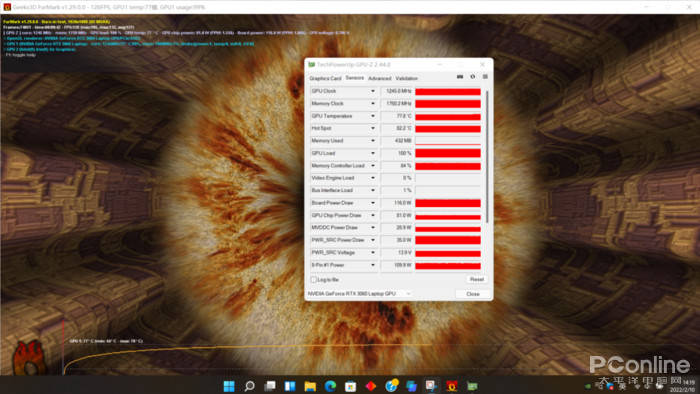Open NVIDIA GeForce RTX GPU selector
The width and height of the screenshot is (700, 394).
359,294
